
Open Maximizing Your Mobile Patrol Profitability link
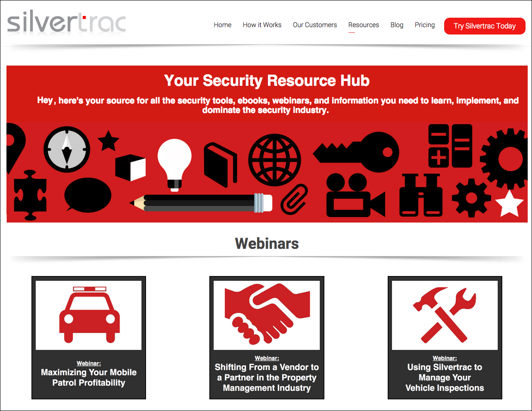pyautogui.click(x=89, y=377)
